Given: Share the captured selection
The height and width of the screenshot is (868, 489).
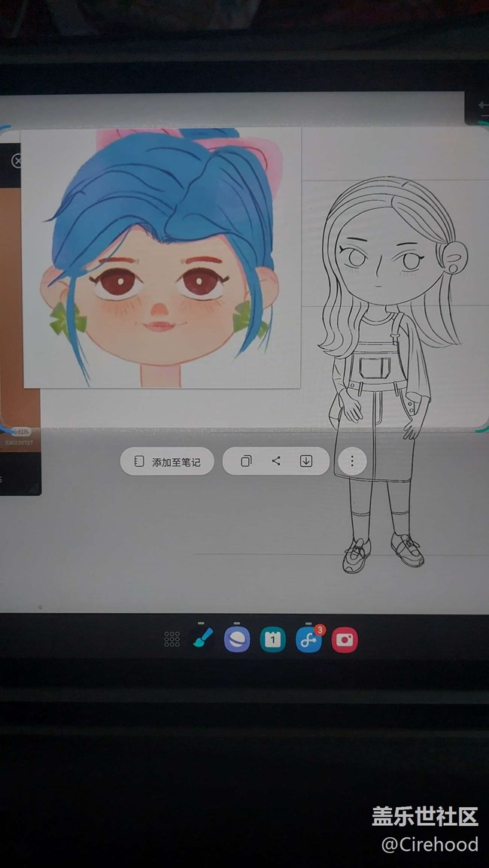Looking at the screenshot, I should click(x=276, y=461).
